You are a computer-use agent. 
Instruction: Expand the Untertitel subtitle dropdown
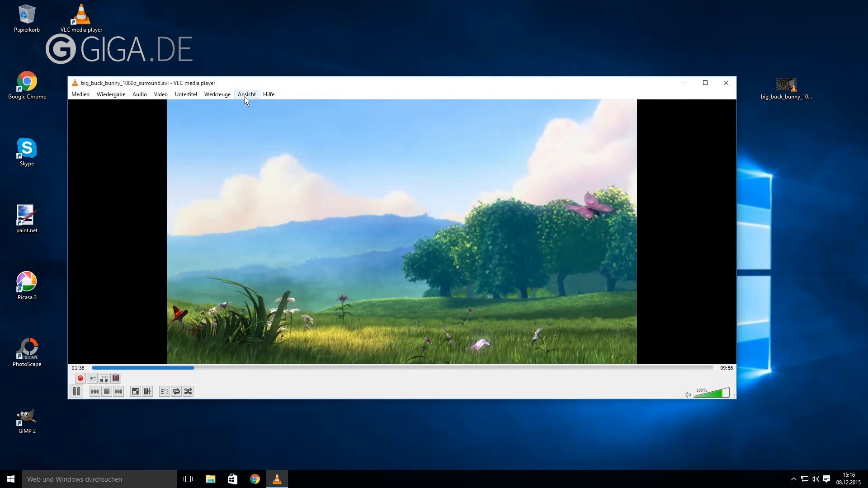pyautogui.click(x=185, y=94)
